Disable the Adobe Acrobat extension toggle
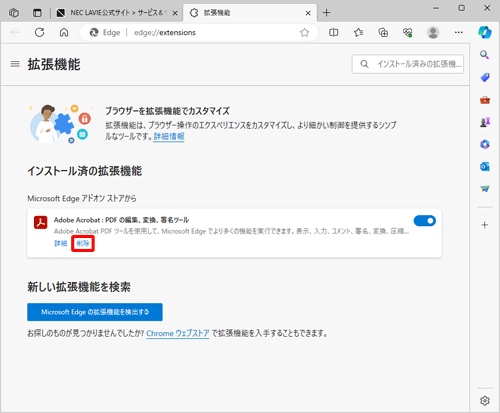The width and height of the screenshot is (500, 413). point(425,221)
